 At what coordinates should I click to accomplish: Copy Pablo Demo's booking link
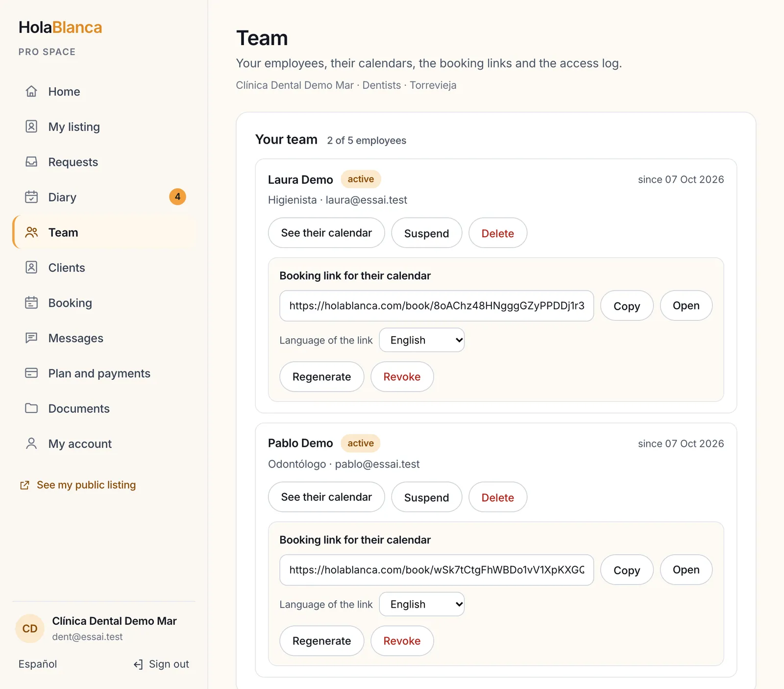point(627,570)
